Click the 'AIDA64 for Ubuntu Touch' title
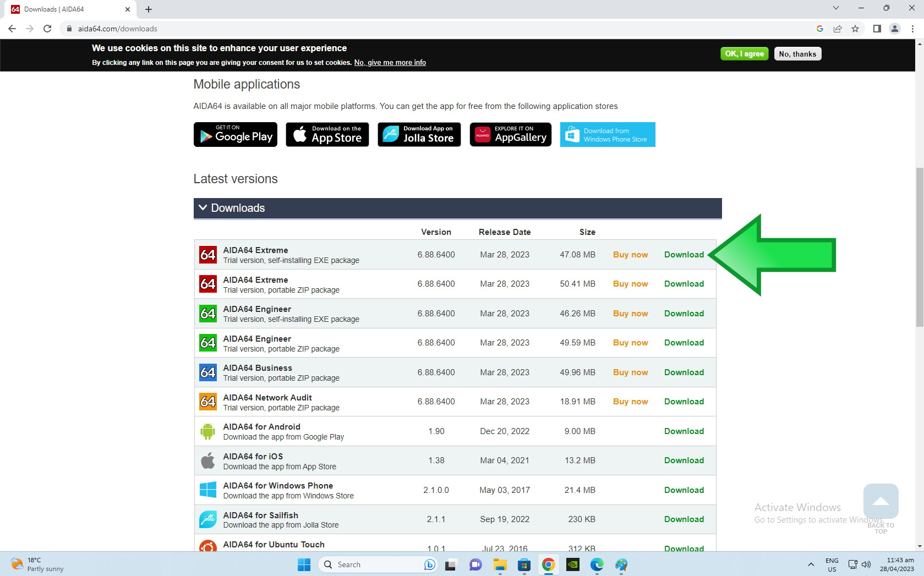This screenshot has height=576, width=924. [x=274, y=545]
